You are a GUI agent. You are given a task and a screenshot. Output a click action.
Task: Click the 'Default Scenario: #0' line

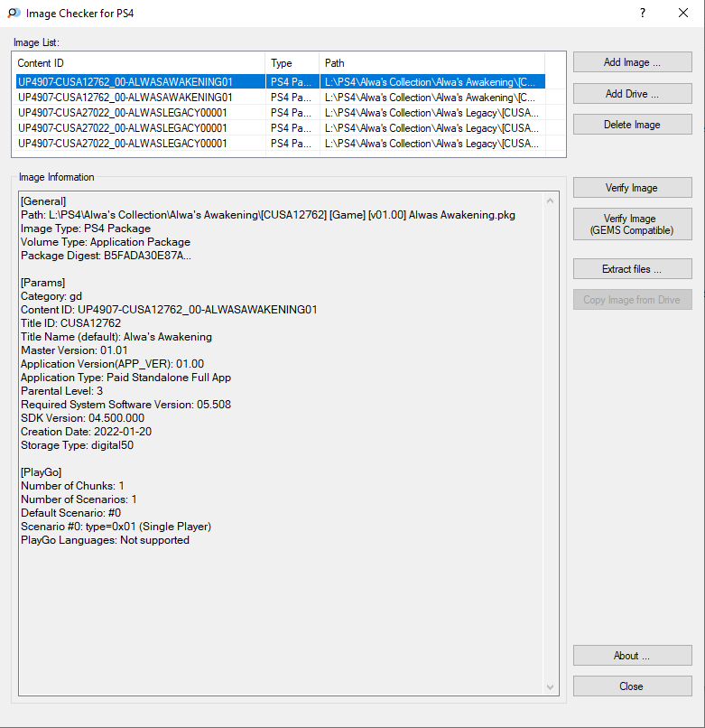(x=70, y=513)
